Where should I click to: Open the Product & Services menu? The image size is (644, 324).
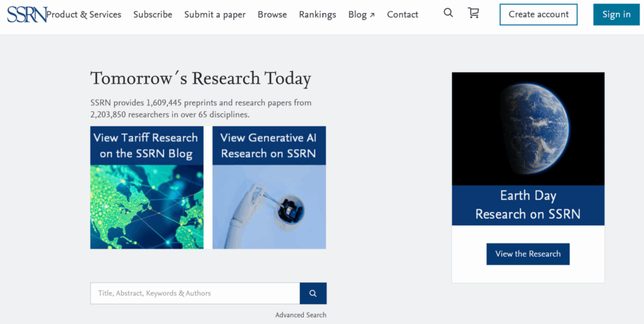tap(84, 14)
